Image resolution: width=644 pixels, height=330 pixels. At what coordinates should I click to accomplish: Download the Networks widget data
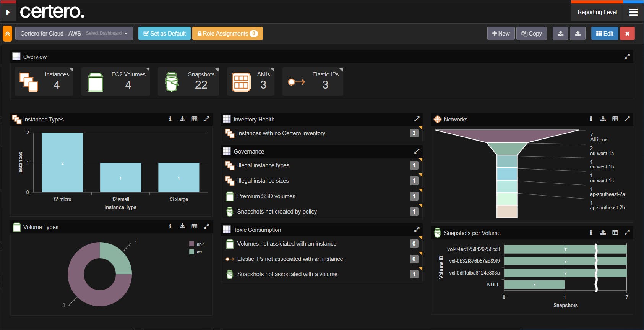(603, 119)
